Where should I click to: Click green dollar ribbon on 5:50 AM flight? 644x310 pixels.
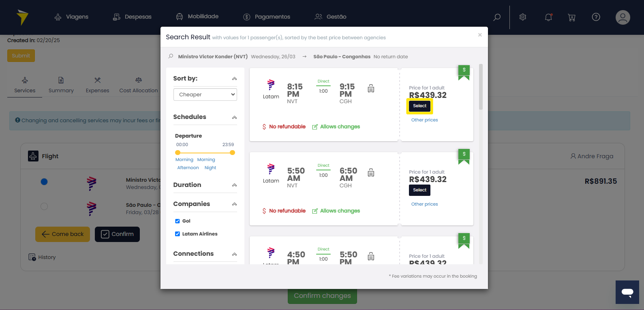[464, 157]
